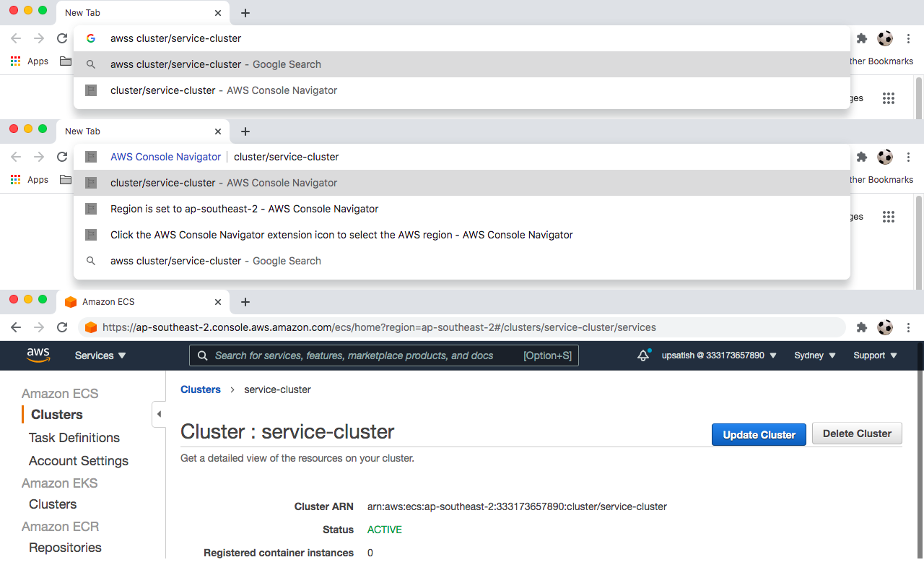
Task: Open Other Bookmarks in the top window
Action: [881, 61]
